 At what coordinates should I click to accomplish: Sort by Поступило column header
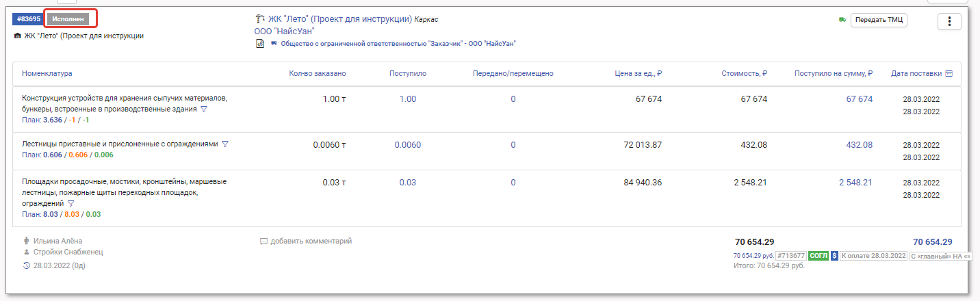point(408,73)
